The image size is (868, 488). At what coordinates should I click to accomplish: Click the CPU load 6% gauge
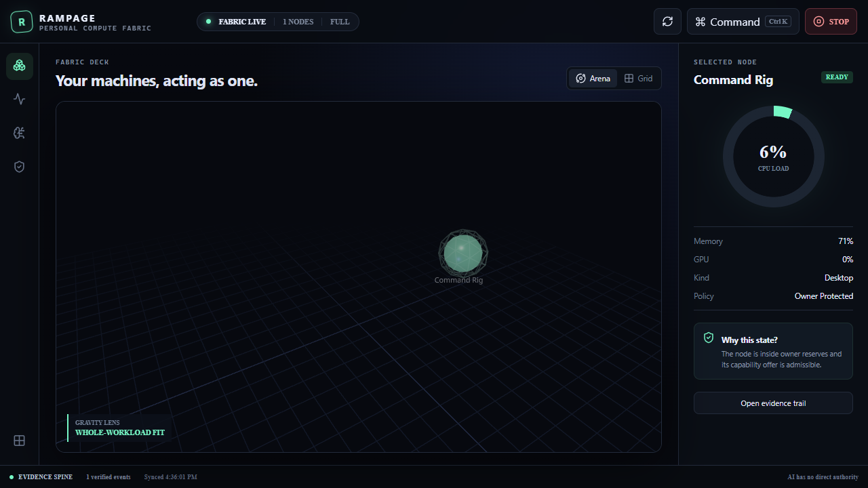tap(774, 157)
